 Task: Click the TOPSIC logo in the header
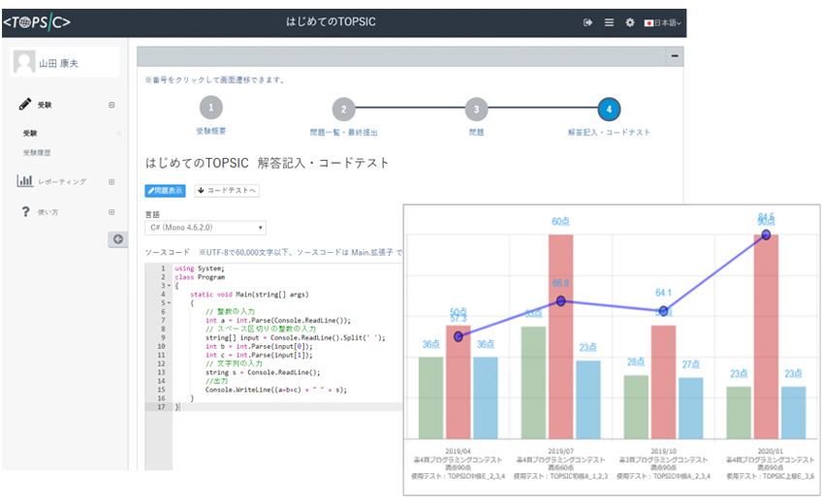[x=38, y=21]
